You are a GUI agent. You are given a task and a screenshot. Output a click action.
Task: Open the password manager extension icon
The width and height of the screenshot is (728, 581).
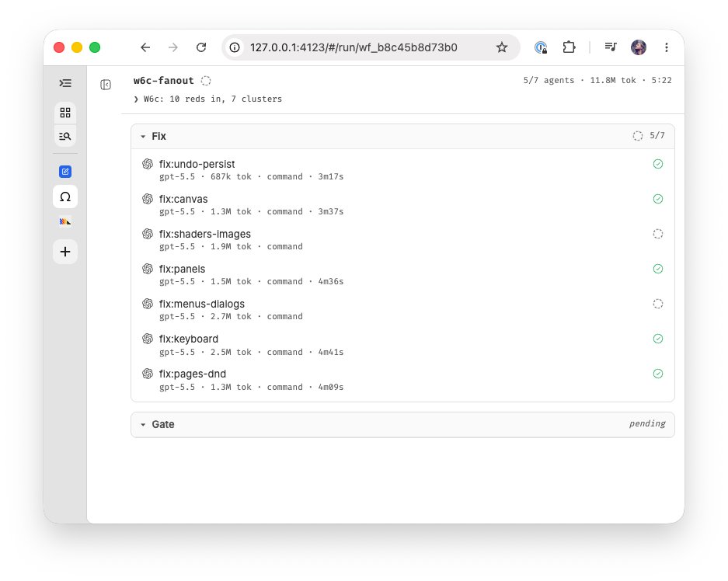pos(541,47)
